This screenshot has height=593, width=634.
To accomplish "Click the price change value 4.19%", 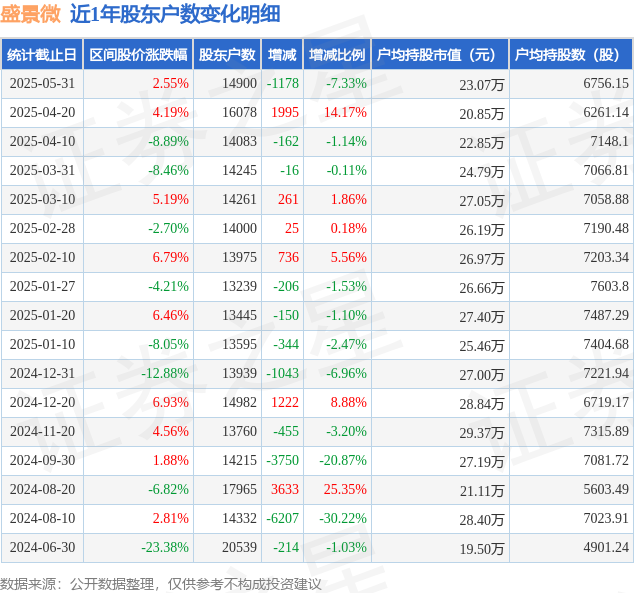I will coord(171,112).
